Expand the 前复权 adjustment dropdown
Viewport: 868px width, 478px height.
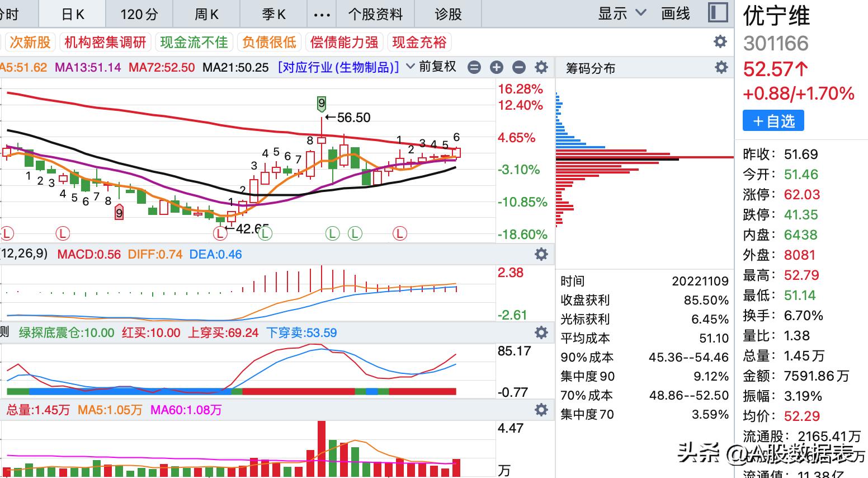[431, 67]
